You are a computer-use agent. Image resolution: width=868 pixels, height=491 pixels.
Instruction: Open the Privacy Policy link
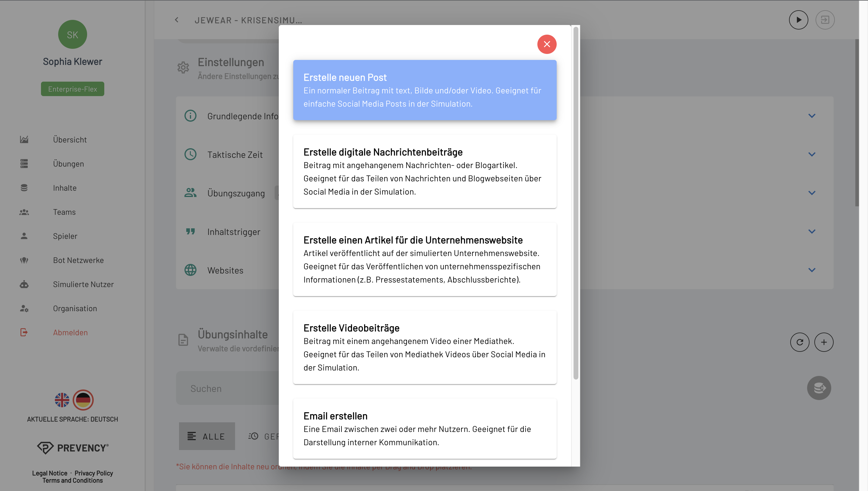[x=93, y=473]
